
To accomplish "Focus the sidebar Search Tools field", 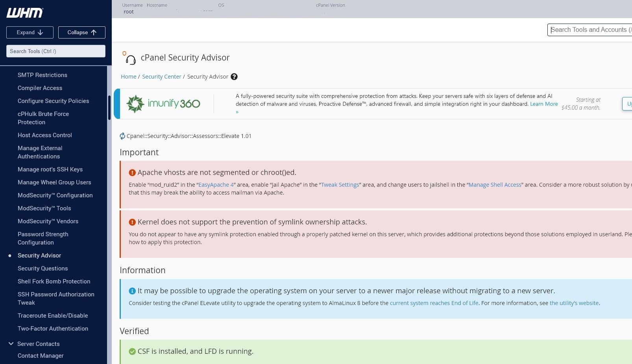I will [56, 51].
